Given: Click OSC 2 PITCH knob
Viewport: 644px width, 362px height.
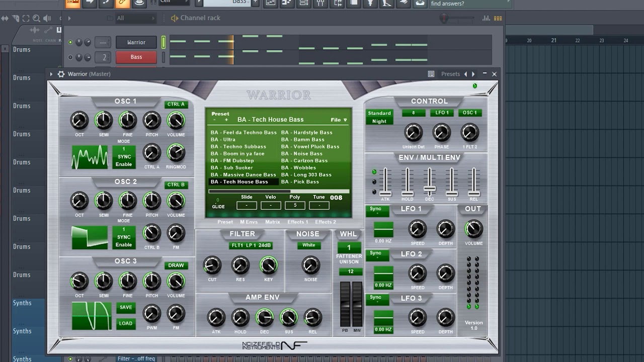Looking at the screenshot, I should 151,201.
